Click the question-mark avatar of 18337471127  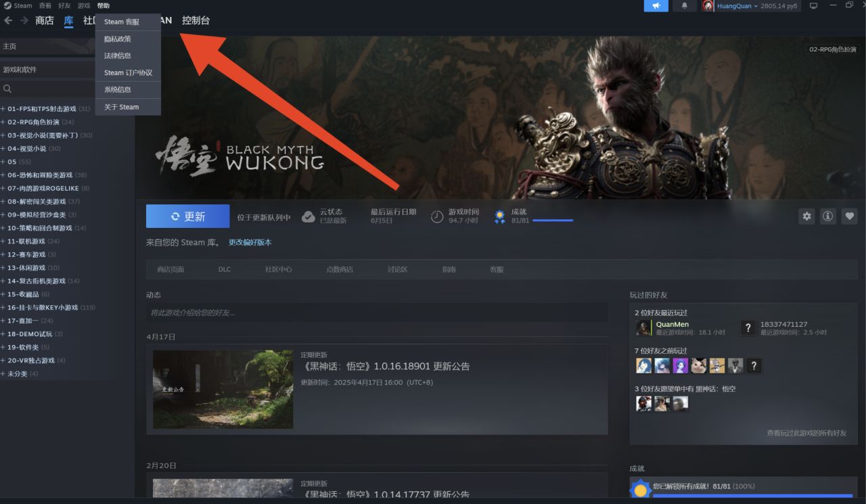coord(748,328)
